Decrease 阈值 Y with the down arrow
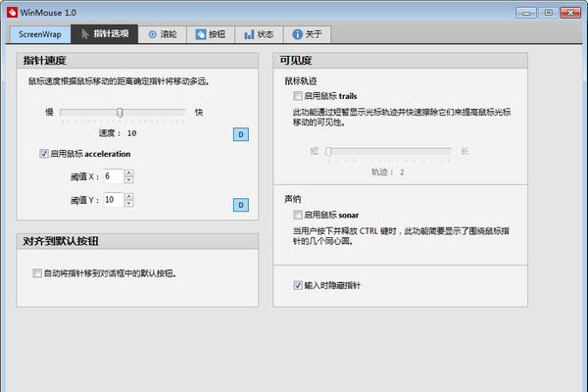This screenshot has width=588, height=392. click(129, 203)
